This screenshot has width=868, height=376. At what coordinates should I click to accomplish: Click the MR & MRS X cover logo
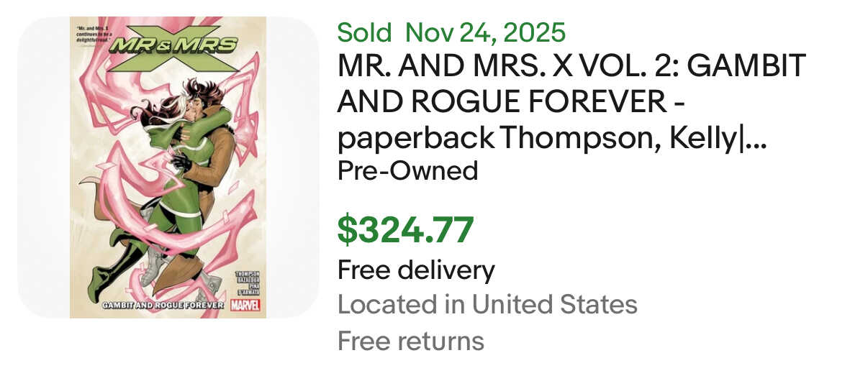(173, 45)
